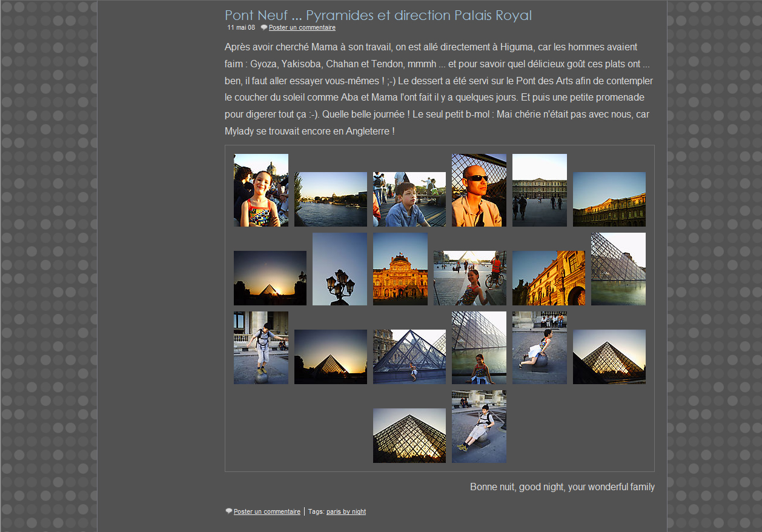Click the top 'Poster un commentaire' link
762x532 pixels.
click(302, 27)
